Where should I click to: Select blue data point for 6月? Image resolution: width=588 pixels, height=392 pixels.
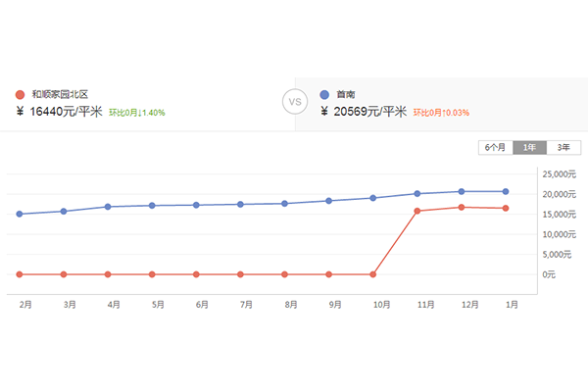tap(196, 205)
